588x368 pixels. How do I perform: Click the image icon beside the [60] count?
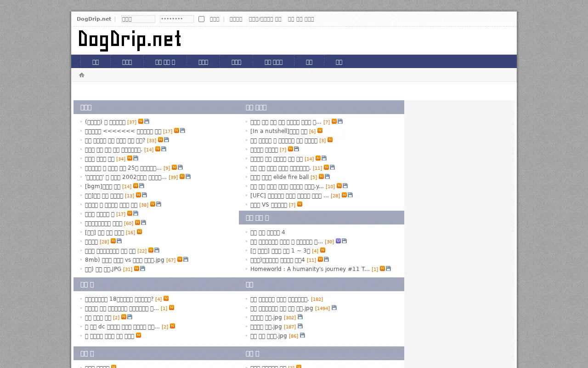pyautogui.click(x=143, y=223)
